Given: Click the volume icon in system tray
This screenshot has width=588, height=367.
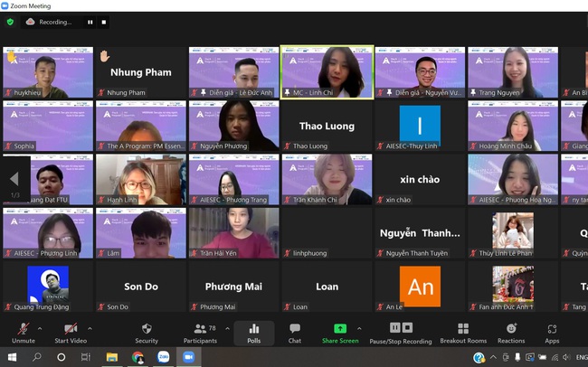Looking at the screenshot, I should click(566, 357).
